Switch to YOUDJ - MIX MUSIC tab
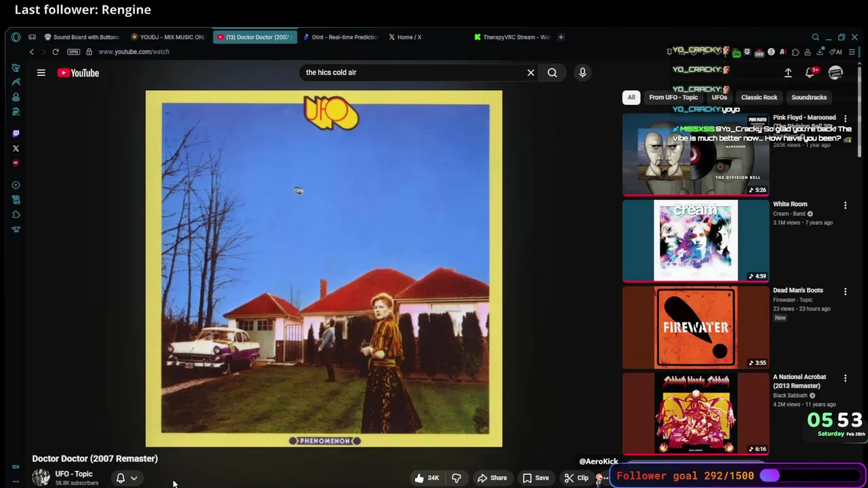868x488 pixels. 168,37
